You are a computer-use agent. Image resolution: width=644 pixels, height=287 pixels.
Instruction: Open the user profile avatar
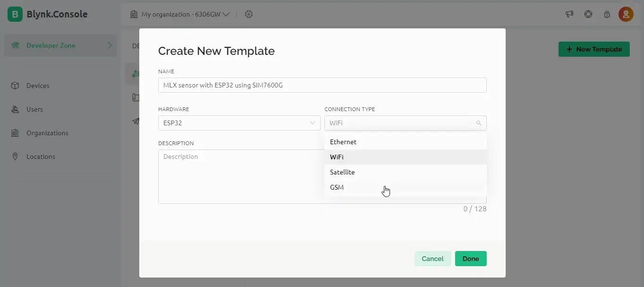tap(626, 14)
